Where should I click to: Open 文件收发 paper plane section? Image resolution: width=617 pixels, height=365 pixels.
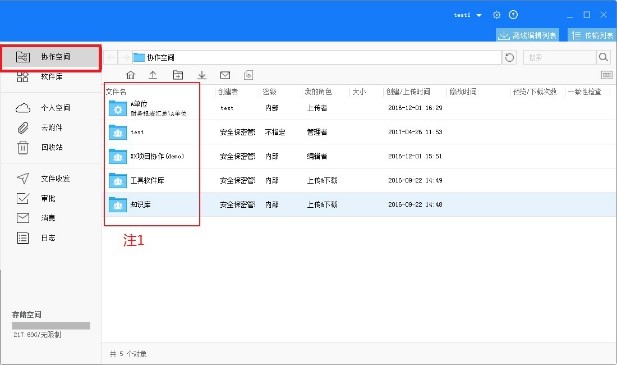43,179
